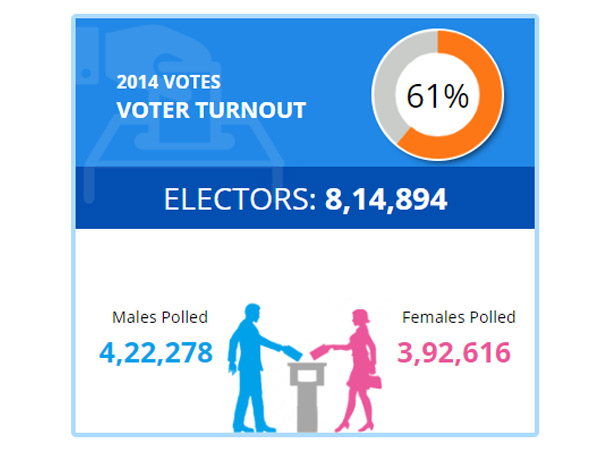Viewport: 600px width, 450px height.
Task: Click the "Females Polled" label
Action: 459,318
